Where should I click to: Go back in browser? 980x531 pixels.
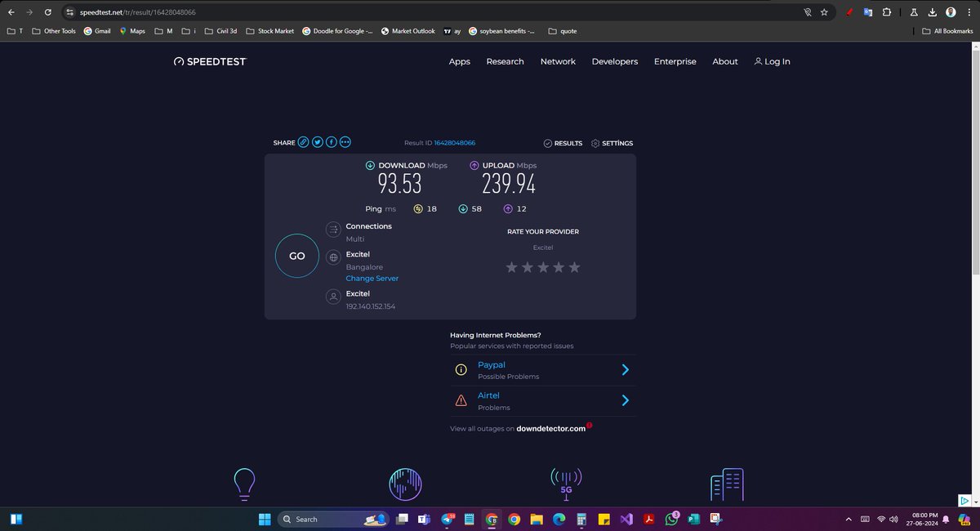point(11,12)
